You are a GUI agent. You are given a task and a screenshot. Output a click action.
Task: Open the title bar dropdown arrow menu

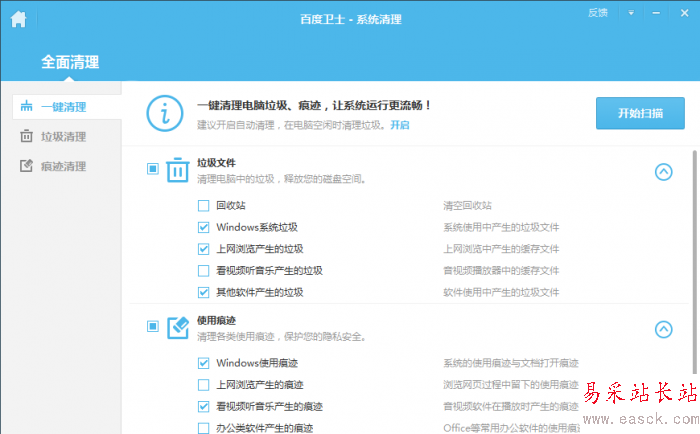(x=631, y=13)
